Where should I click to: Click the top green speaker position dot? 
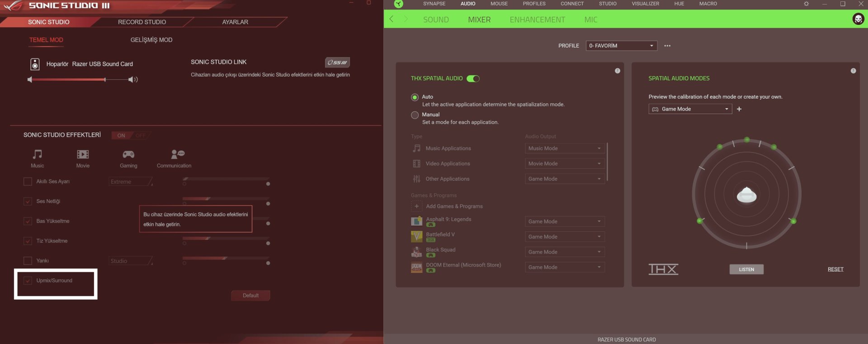click(x=747, y=139)
